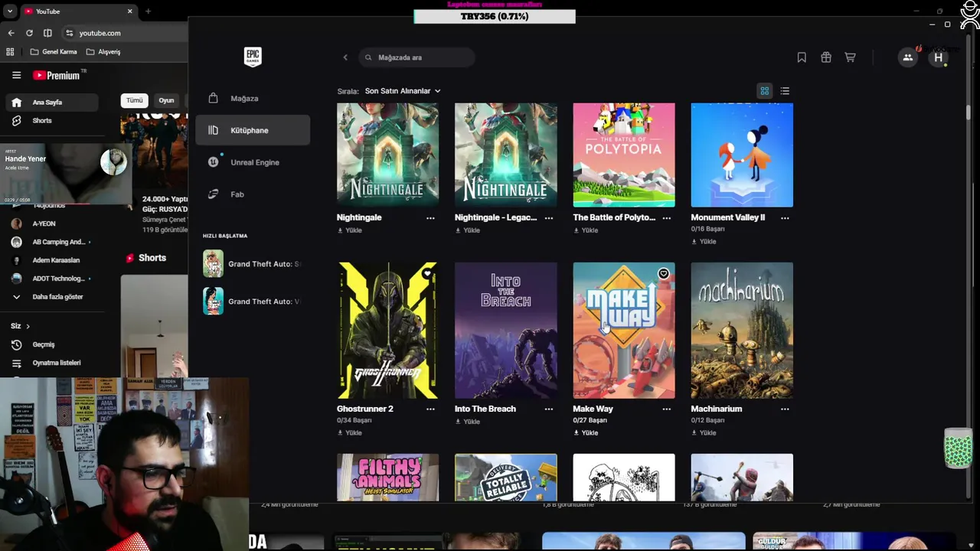This screenshot has width=980, height=551.
Task: Open the Make Way game cover
Action: tap(624, 331)
